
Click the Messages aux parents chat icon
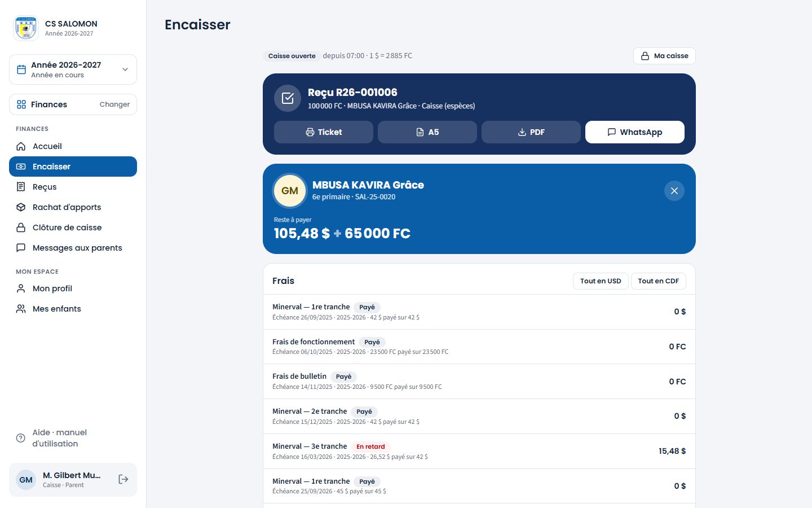[x=21, y=248]
